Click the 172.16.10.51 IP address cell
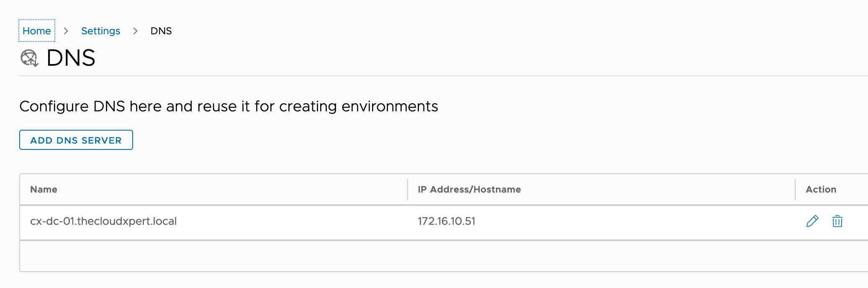868x288 pixels. [x=446, y=221]
